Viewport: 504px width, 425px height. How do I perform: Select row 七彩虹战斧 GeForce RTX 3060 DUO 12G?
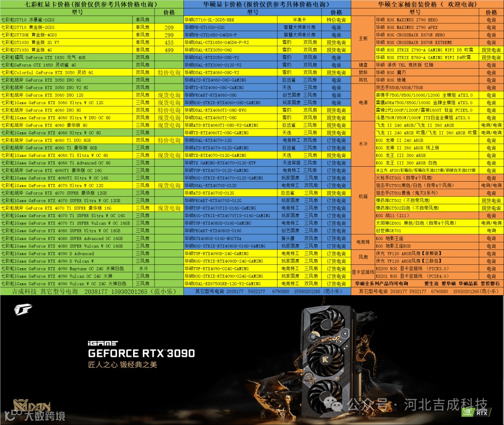[x=91, y=95]
